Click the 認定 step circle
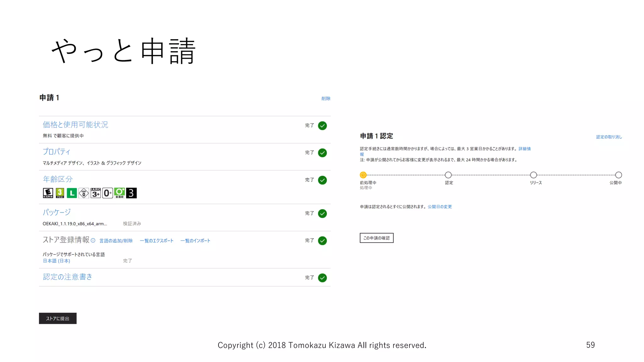This screenshot has width=644, height=362. (x=448, y=175)
